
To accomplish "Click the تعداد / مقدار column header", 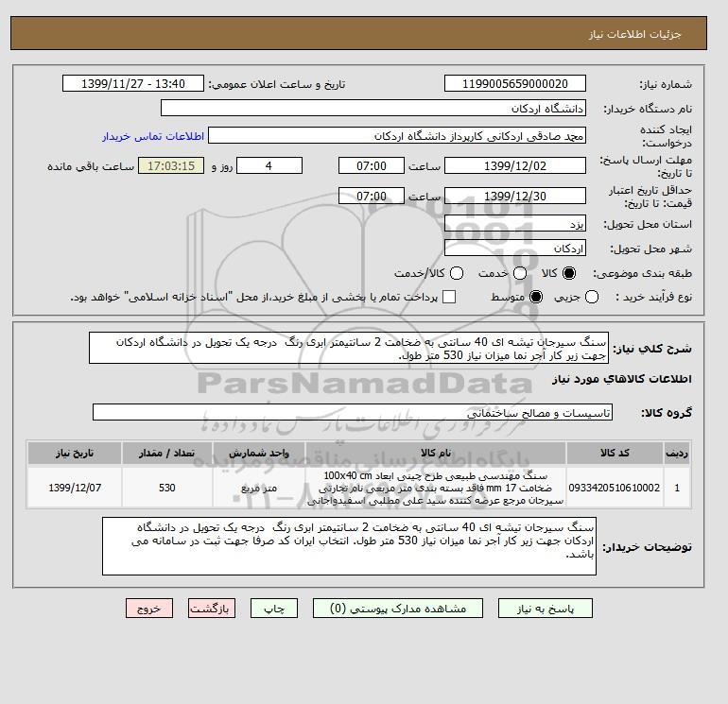I will 167,453.
